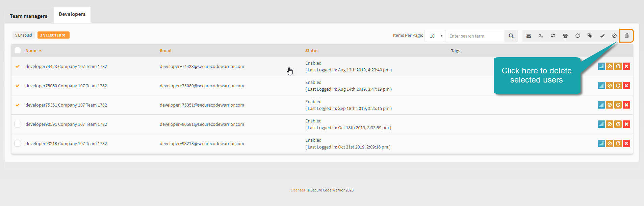
Task: Click the orange refresh icon for developer75080
Action: [x=618, y=86]
